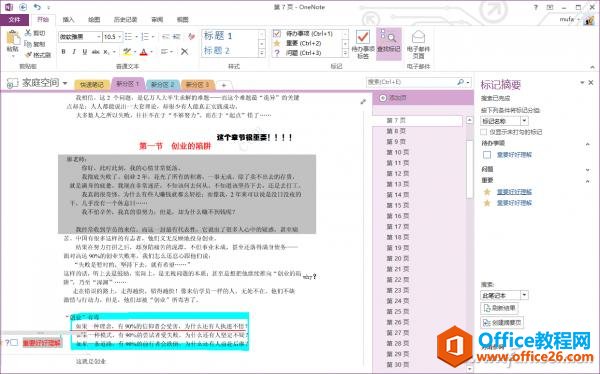Click the subscript x₂ icon

tap(106, 52)
